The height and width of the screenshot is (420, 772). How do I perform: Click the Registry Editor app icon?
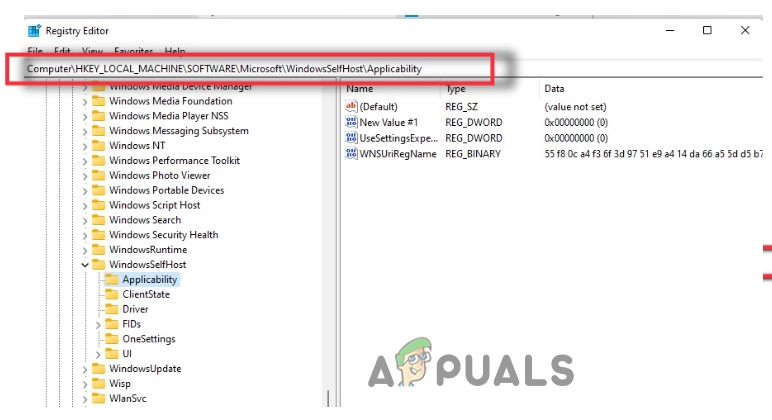tap(34, 31)
